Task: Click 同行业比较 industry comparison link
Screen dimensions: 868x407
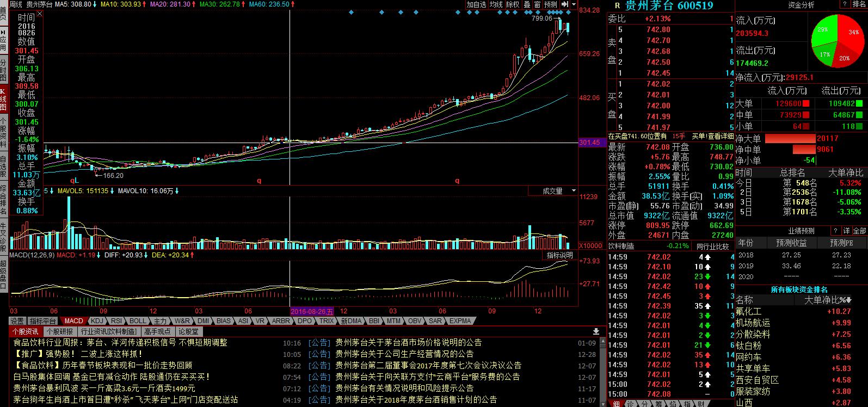Action: coord(712,246)
